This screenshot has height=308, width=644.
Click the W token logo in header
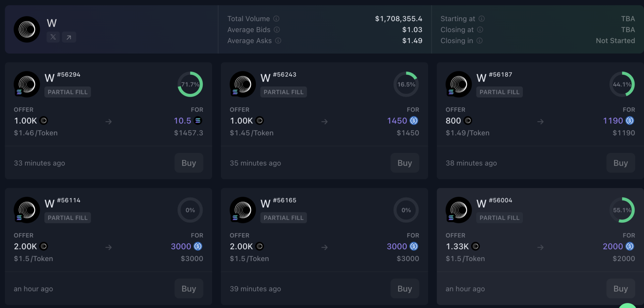pyautogui.click(x=27, y=30)
